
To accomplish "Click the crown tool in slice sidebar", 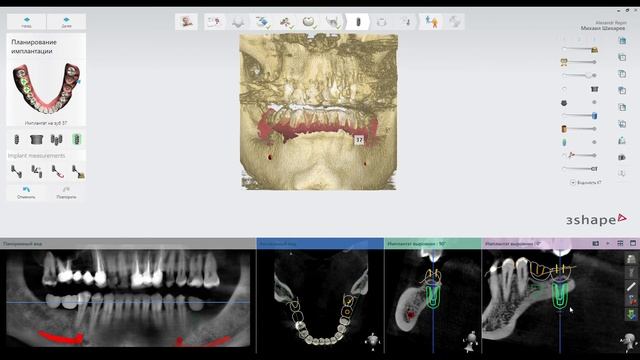I will tap(631, 259).
